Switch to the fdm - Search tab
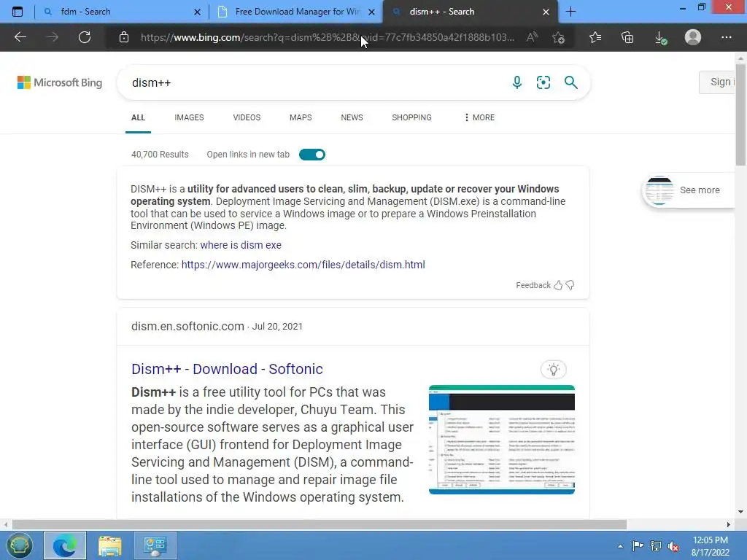Viewport: 747px width, 560px height. pos(115,12)
